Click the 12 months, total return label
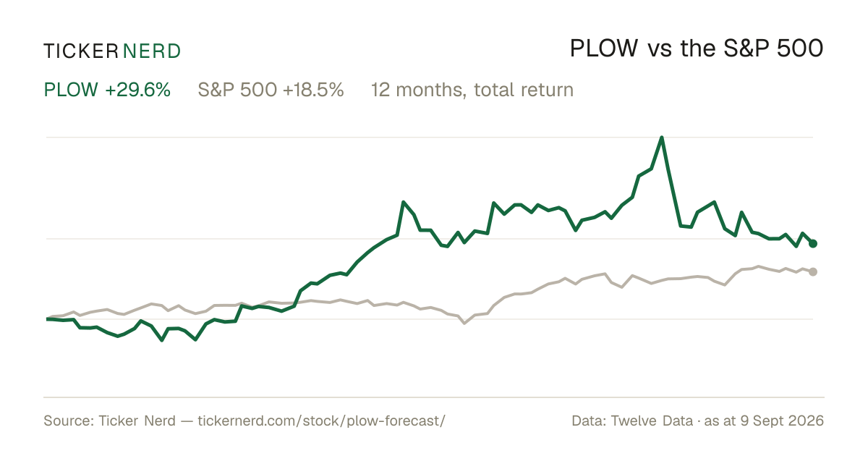 472,90
